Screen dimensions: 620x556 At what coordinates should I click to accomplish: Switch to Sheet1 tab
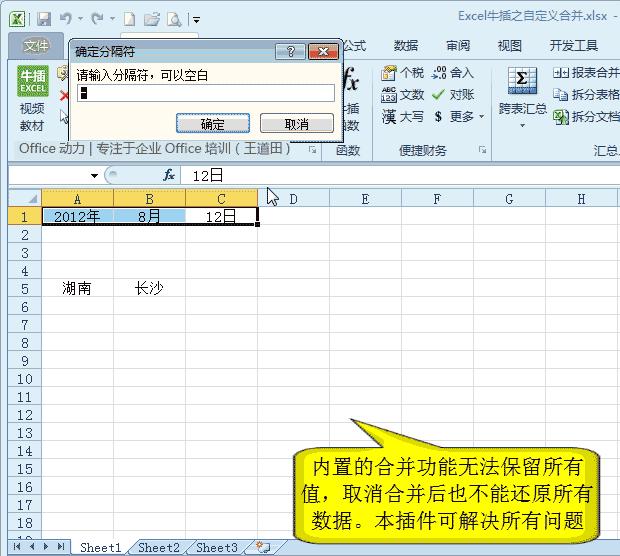[100, 547]
